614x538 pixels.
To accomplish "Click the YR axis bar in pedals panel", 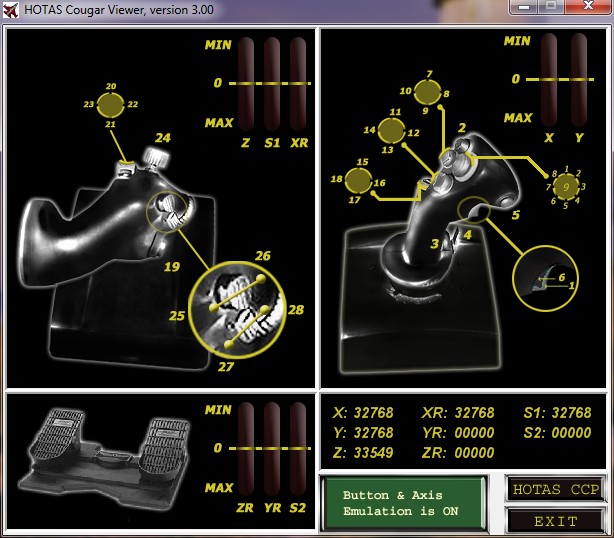I will [x=272, y=449].
